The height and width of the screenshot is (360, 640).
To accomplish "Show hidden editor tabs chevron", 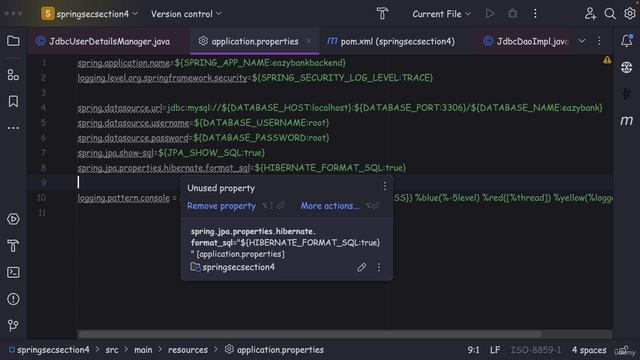I will click(x=582, y=41).
